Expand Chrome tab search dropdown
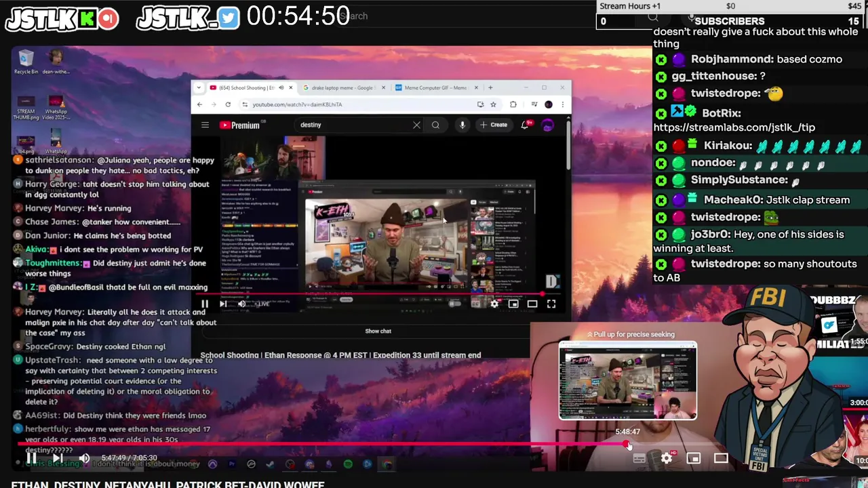Viewport: 868px width, 488px height. pyautogui.click(x=199, y=87)
